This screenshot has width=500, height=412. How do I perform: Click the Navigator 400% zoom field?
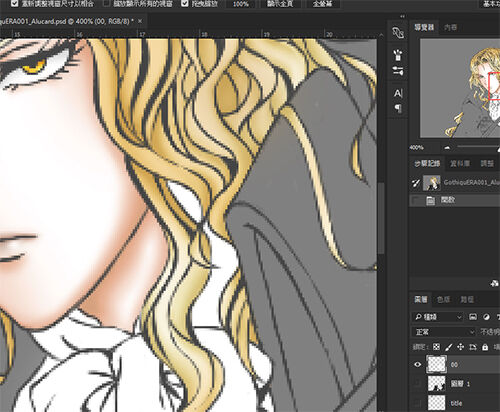417,147
